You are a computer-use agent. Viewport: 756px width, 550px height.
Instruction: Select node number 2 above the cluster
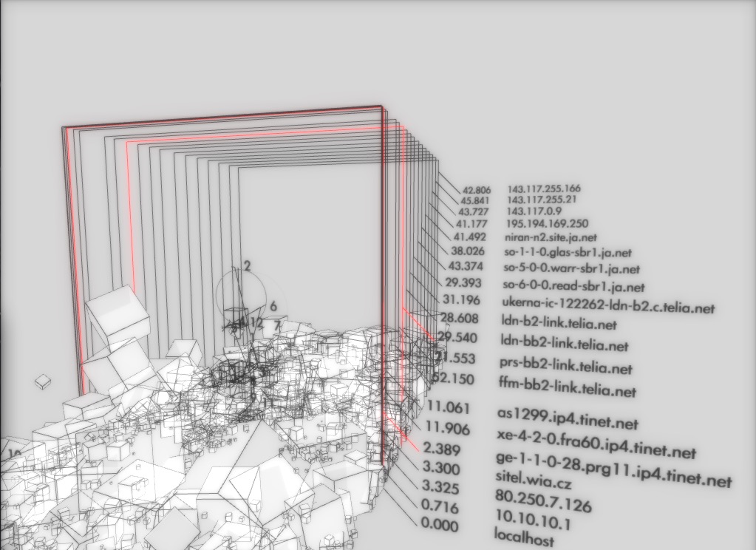tap(248, 266)
